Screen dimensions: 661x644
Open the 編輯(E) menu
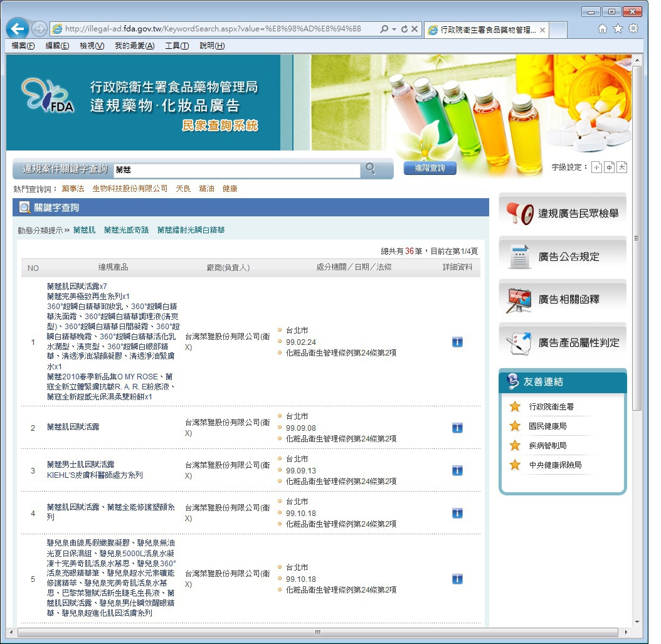pyautogui.click(x=57, y=46)
